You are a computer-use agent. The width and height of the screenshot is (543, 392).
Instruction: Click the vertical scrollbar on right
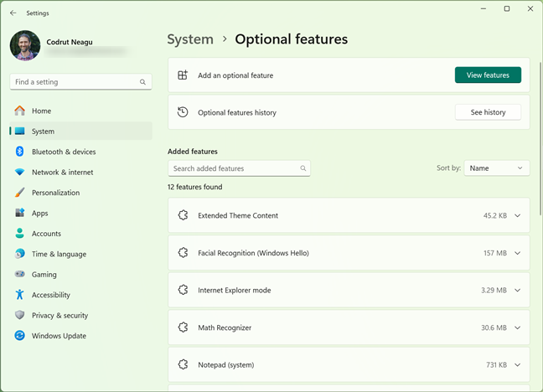[540, 138]
